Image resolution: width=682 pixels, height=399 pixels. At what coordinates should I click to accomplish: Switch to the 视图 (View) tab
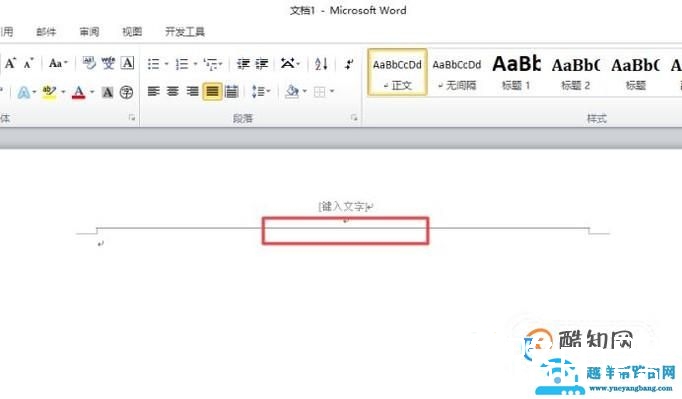coord(132,32)
